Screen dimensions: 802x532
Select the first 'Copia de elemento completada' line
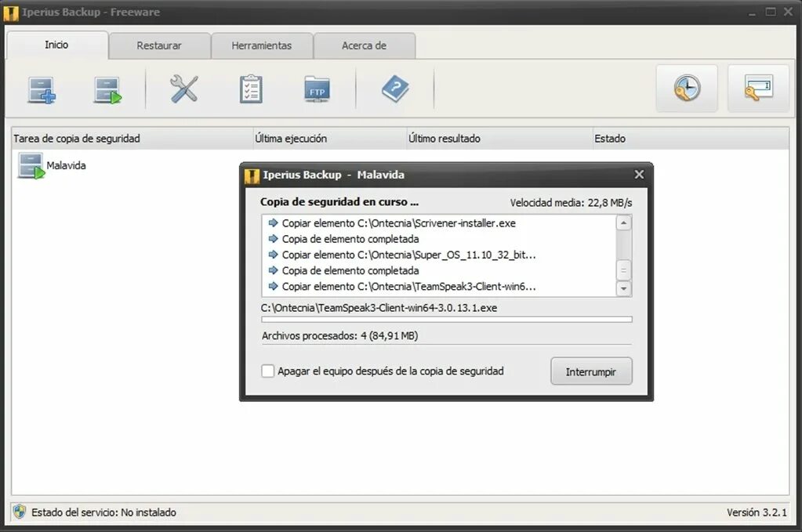point(343,239)
